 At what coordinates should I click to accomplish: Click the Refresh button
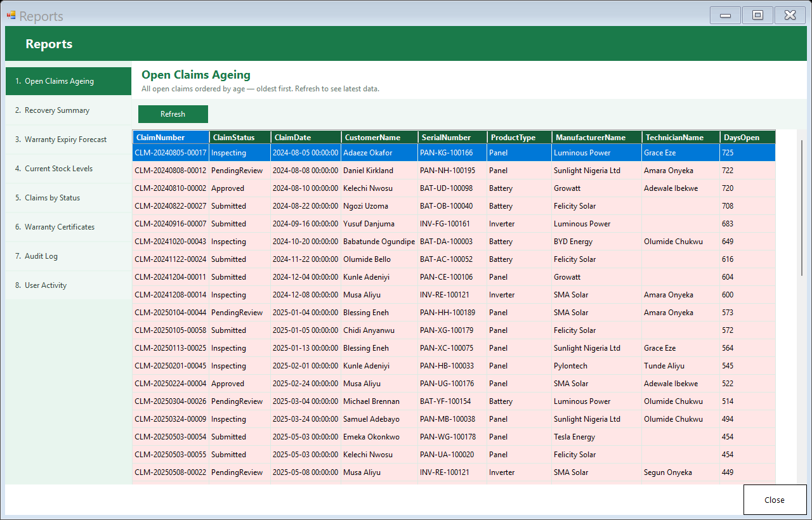tap(173, 114)
